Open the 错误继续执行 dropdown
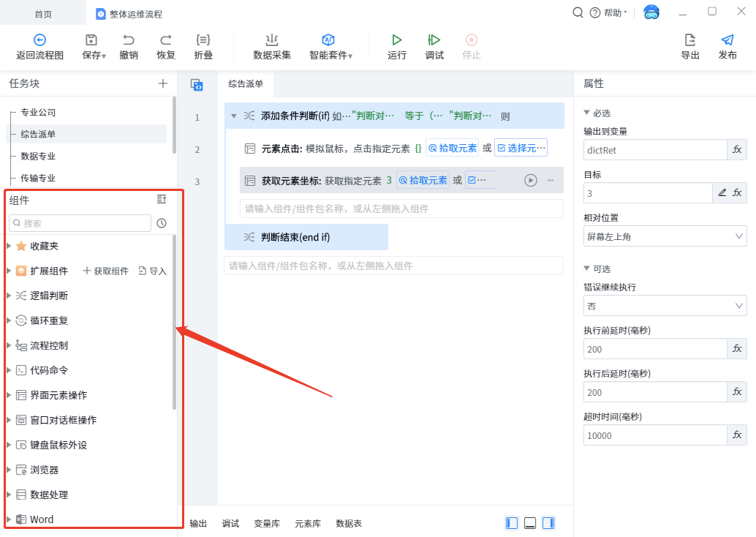The height and width of the screenshot is (537, 756). click(x=665, y=306)
